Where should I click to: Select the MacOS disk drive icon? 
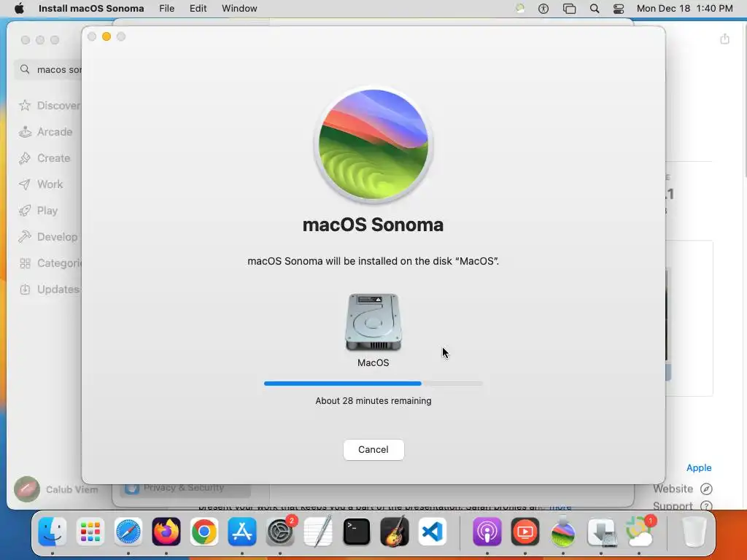[373, 322]
